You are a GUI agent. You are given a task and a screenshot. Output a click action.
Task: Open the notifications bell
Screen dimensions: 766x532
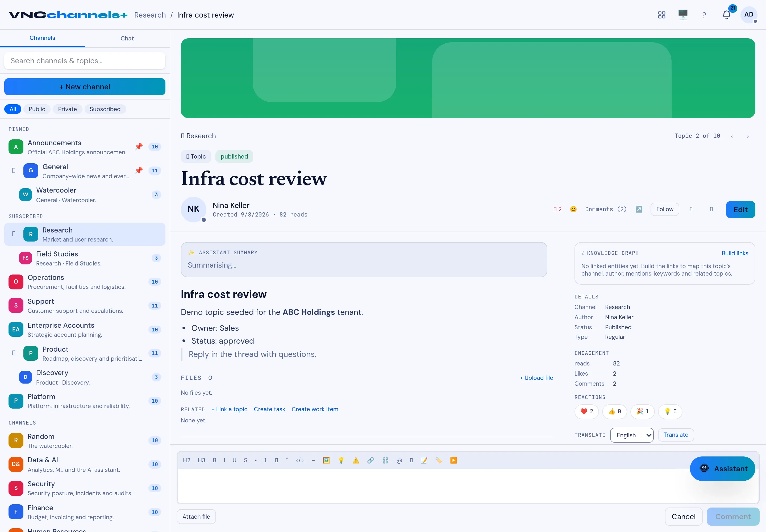click(x=726, y=15)
